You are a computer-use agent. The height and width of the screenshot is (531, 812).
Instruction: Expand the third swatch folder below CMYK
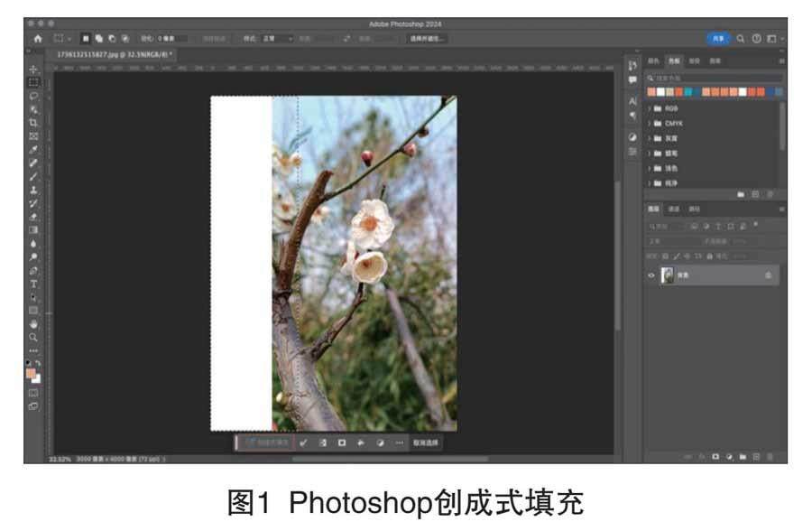(650, 138)
